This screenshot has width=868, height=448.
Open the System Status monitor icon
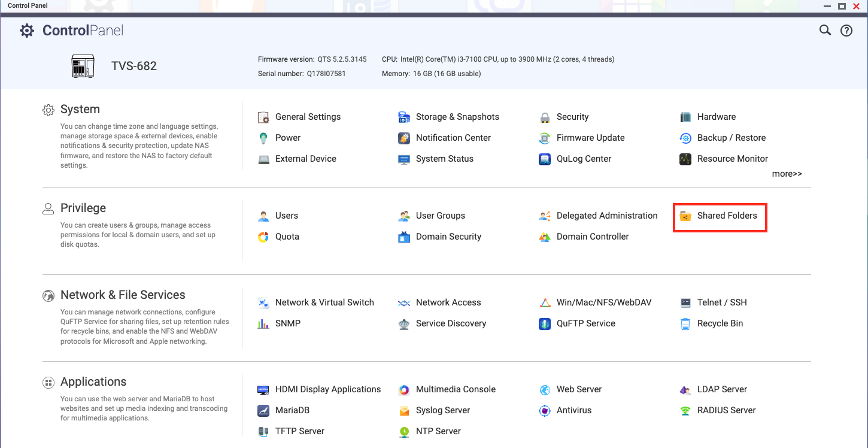404,159
